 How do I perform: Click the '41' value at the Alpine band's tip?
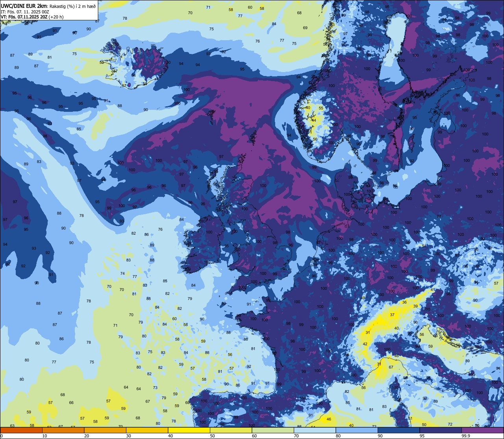pos(433,289)
